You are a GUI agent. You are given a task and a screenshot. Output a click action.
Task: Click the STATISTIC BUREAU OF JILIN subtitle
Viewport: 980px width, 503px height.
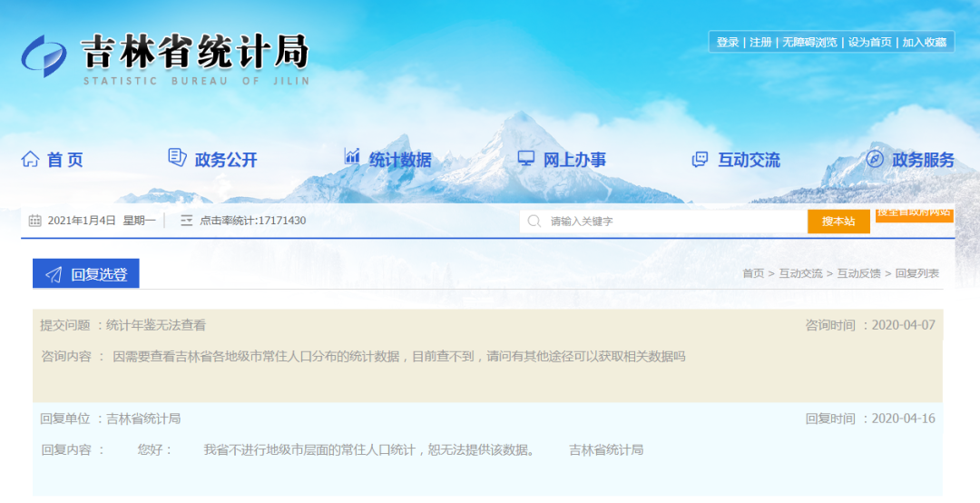[x=196, y=81]
